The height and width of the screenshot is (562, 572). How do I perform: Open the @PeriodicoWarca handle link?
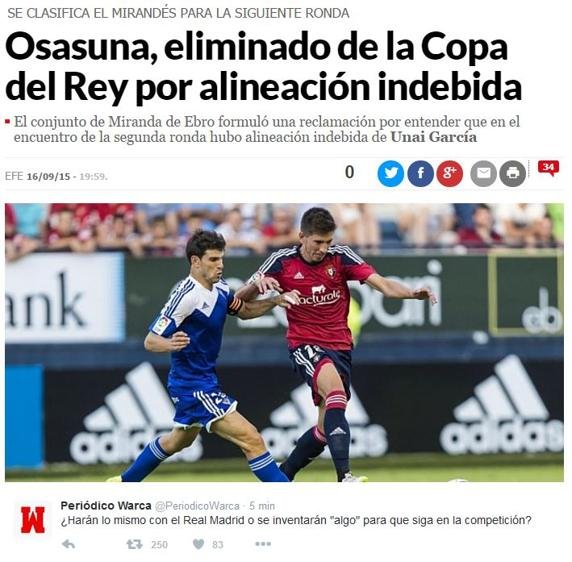tap(197, 506)
